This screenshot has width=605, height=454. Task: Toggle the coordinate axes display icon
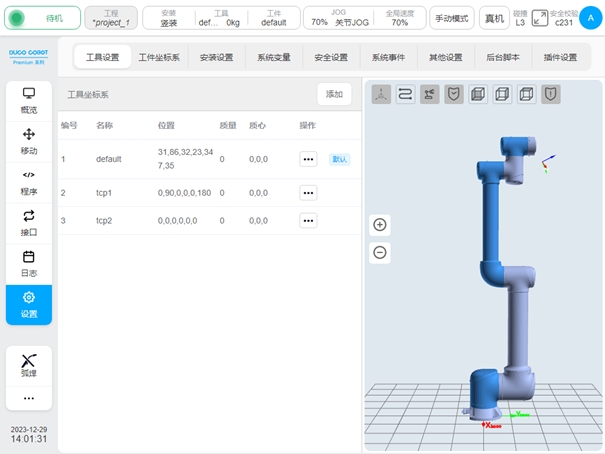[381, 94]
